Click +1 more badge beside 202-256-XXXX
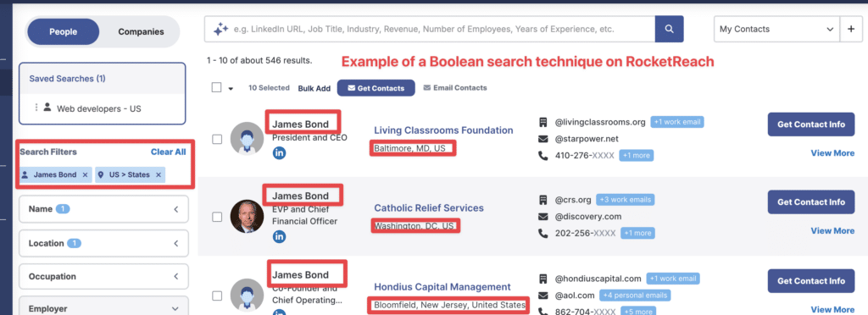 [637, 233]
